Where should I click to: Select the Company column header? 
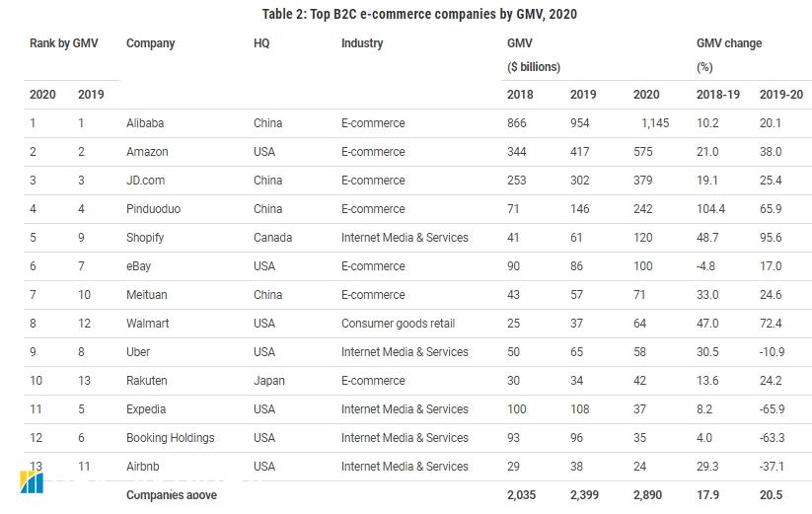[x=150, y=43]
